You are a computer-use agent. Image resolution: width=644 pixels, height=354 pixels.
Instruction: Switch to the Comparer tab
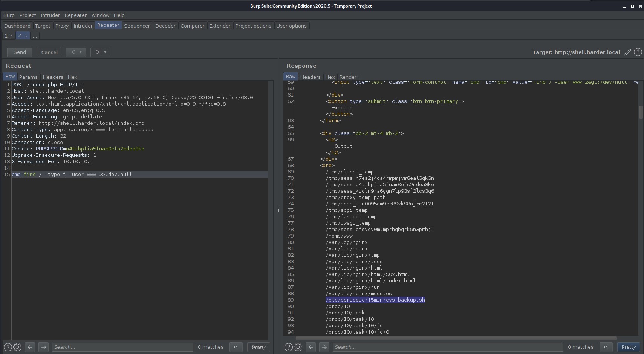(x=193, y=26)
